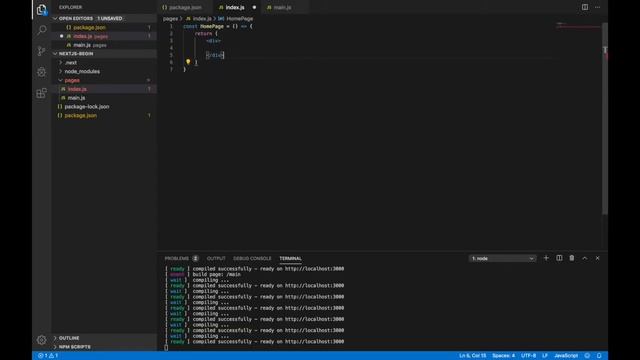Click errors and warnings count in status bar

point(48,356)
